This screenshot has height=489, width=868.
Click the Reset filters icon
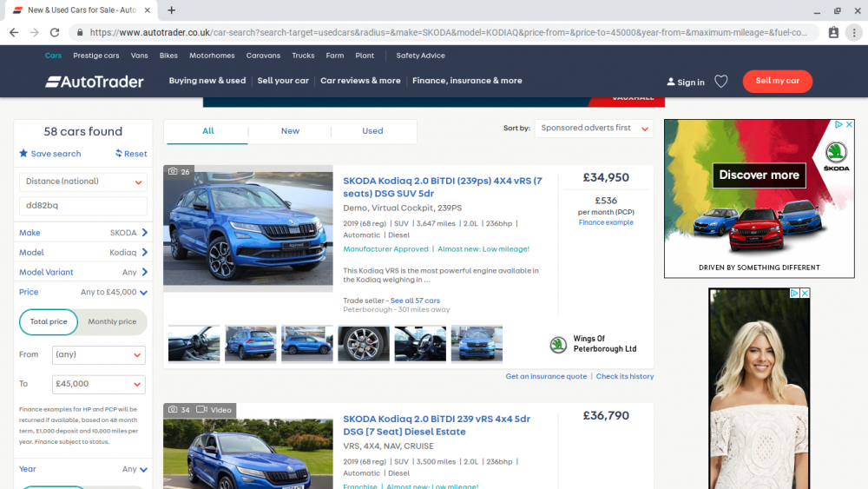[x=118, y=154]
